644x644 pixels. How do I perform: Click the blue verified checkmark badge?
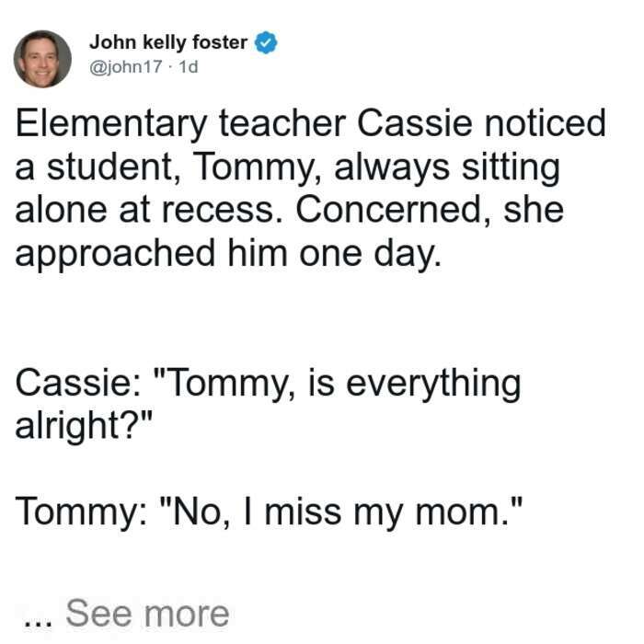point(266,42)
